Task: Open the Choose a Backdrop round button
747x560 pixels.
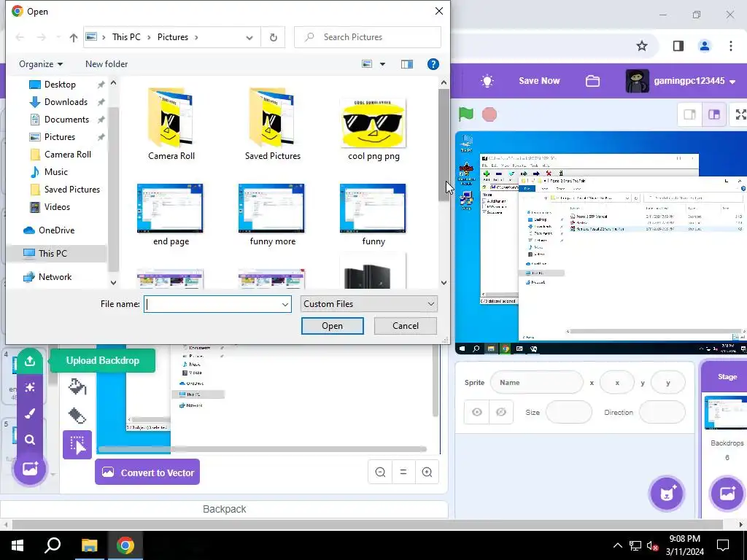Action: [29, 469]
